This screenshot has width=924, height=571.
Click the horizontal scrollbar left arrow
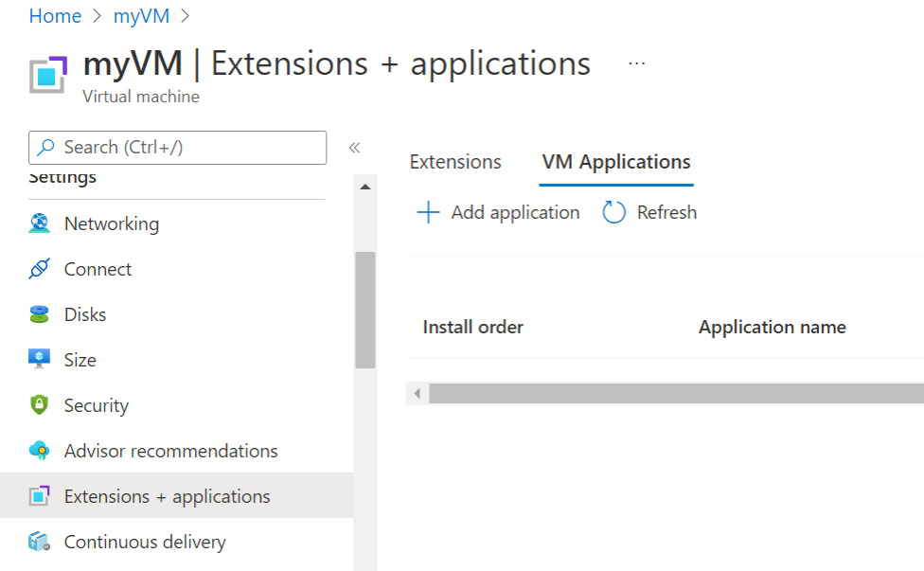coord(418,393)
